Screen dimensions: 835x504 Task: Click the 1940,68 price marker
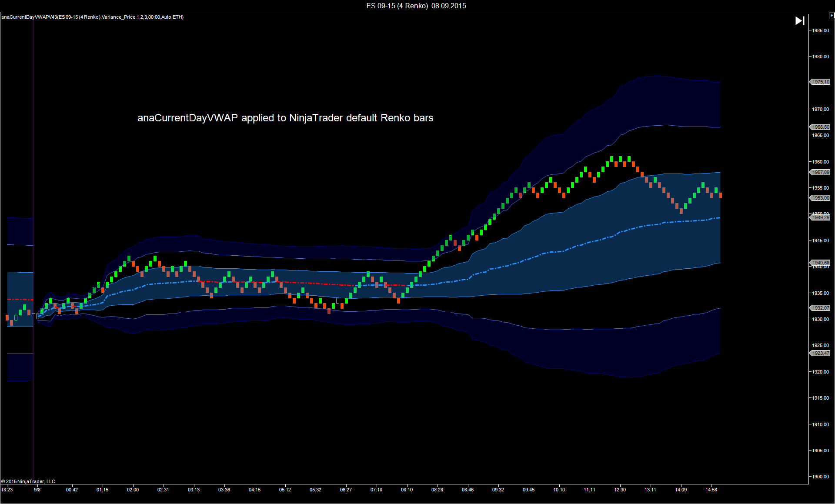pos(821,263)
